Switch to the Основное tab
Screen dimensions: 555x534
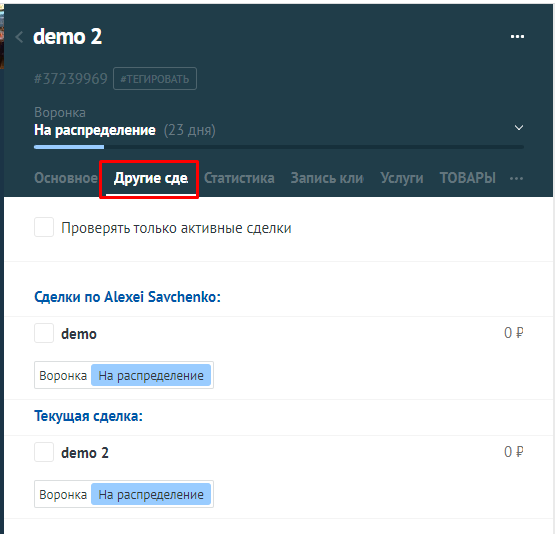tap(66, 178)
